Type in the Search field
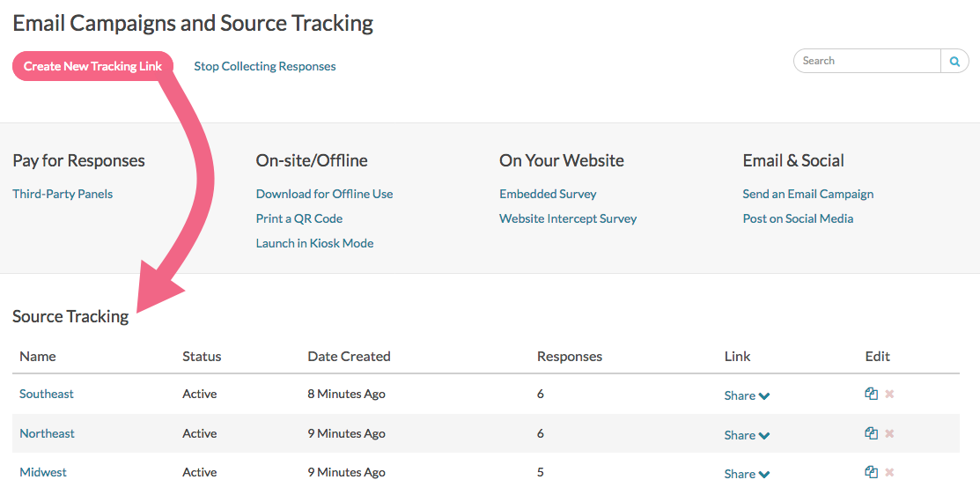This screenshot has height=502, width=980. 867,61
